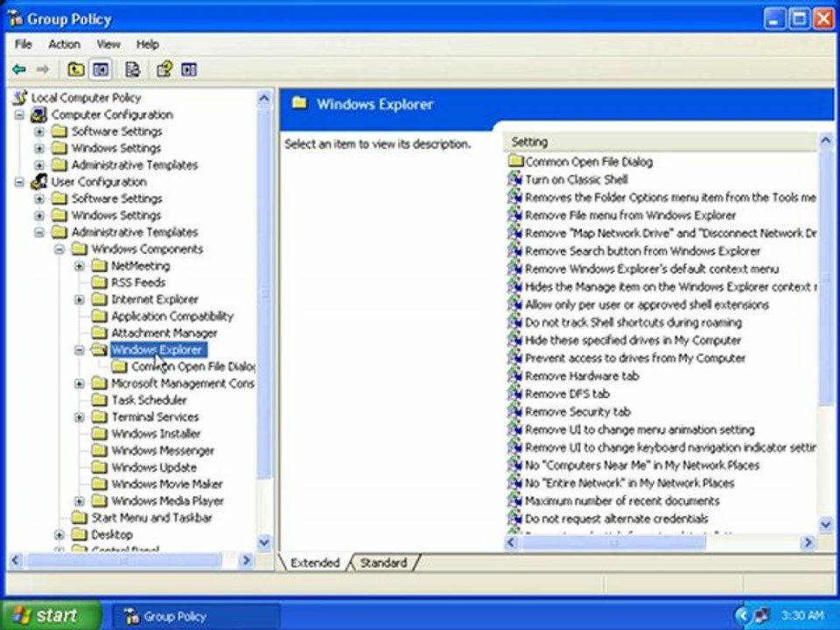Screen dimensions: 840x630
Task: Collapse the Windows Components node
Action: (x=59, y=249)
